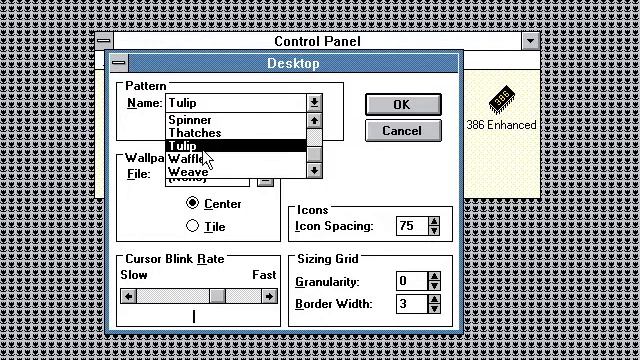
Task: Decrease Border Width with the down arrow
Action: [434, 309]
